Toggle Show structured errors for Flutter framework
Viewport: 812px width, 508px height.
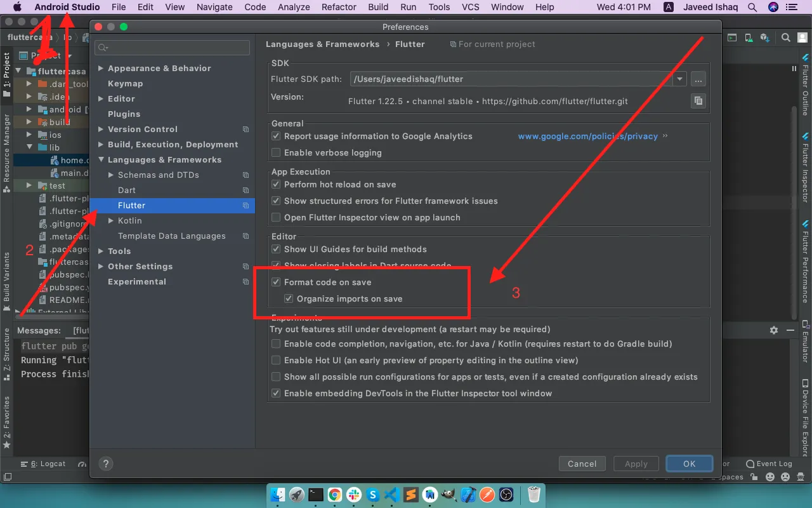point(276,201)
